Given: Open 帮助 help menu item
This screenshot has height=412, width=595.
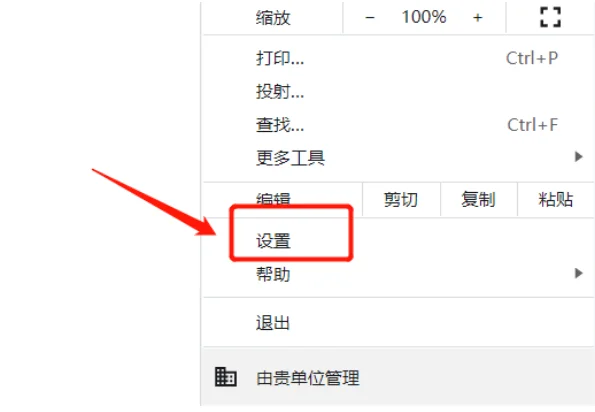Looking at the screenshot, I should coord(398,274).
